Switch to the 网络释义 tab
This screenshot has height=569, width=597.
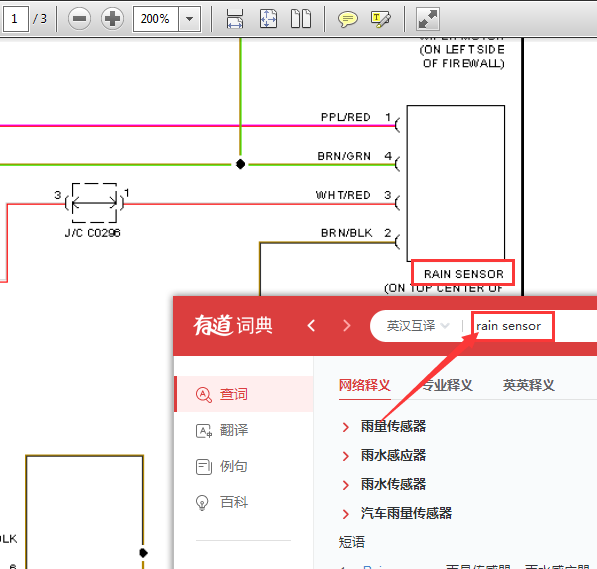pos(364,385)
